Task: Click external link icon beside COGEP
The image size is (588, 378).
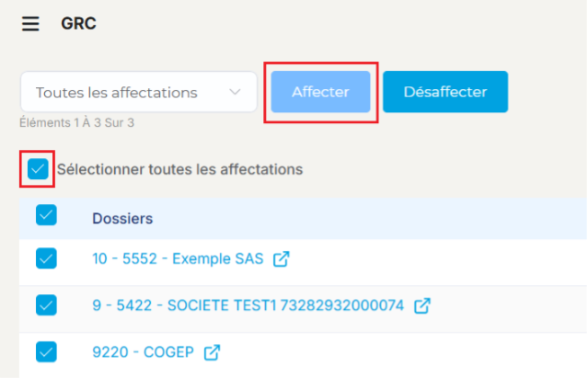Action: pyautogui.click(x=212, y=352)
